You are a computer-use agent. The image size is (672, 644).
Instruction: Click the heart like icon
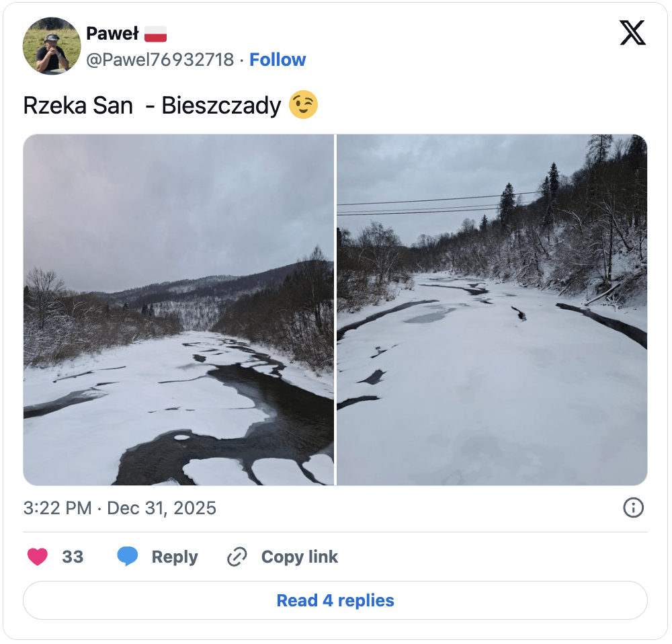[38, 557]
